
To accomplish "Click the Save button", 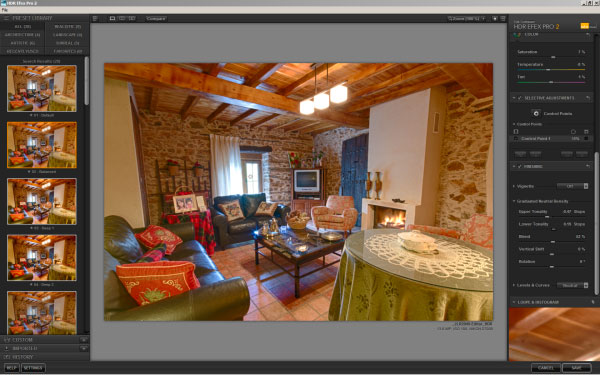I will [577, 368].
